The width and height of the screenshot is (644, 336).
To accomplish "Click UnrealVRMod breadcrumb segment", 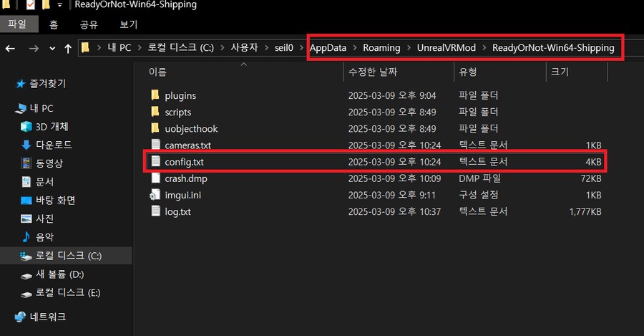I will tap(446, 48).
